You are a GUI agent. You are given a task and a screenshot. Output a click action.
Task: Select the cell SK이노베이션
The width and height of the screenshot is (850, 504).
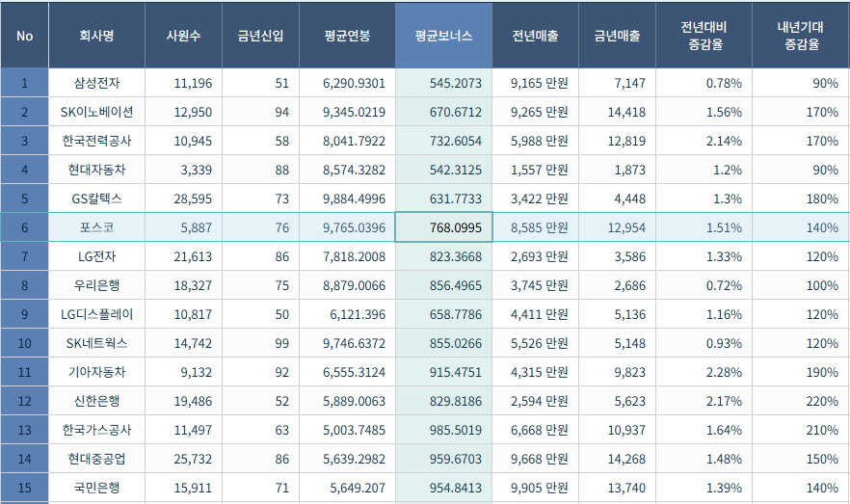point(96,112)
